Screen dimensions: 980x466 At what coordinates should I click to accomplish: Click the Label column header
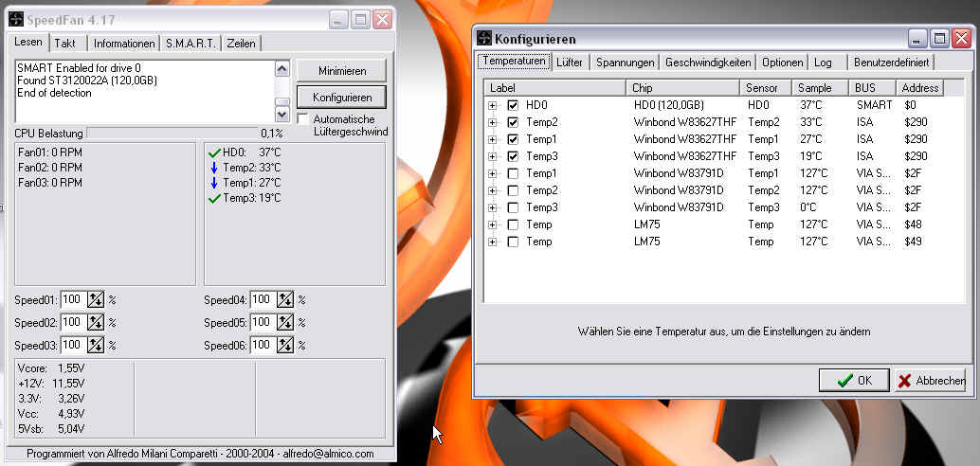(x=555, y=88)
